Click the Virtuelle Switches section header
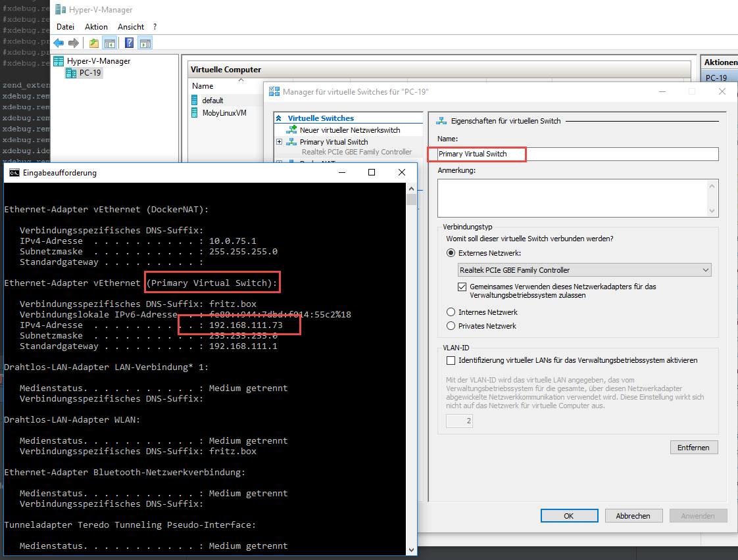 tap(321, 118)
